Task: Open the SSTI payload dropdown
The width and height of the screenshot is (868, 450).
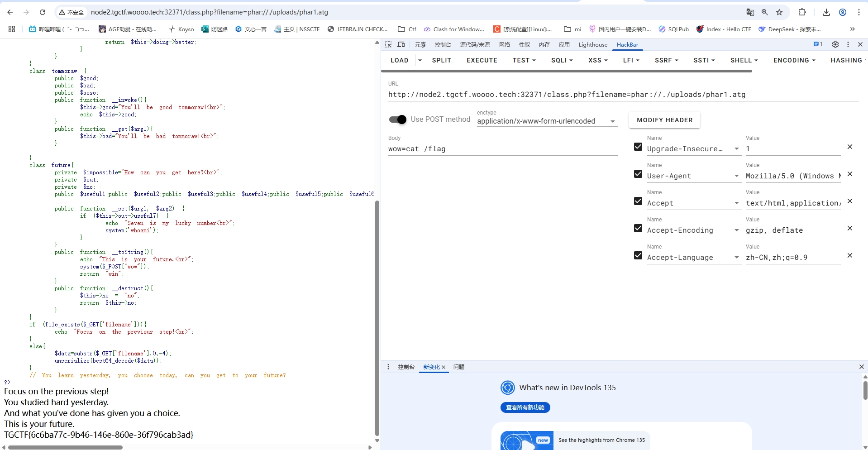Action: [704, 60]
